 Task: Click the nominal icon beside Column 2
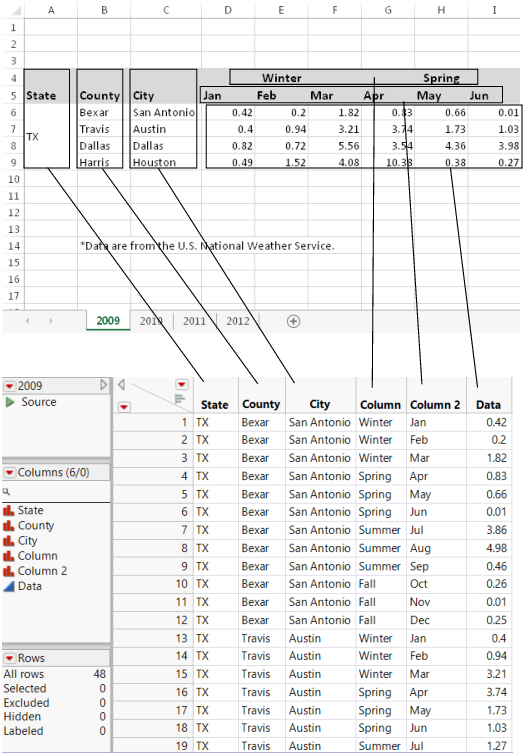click(9, 571)
